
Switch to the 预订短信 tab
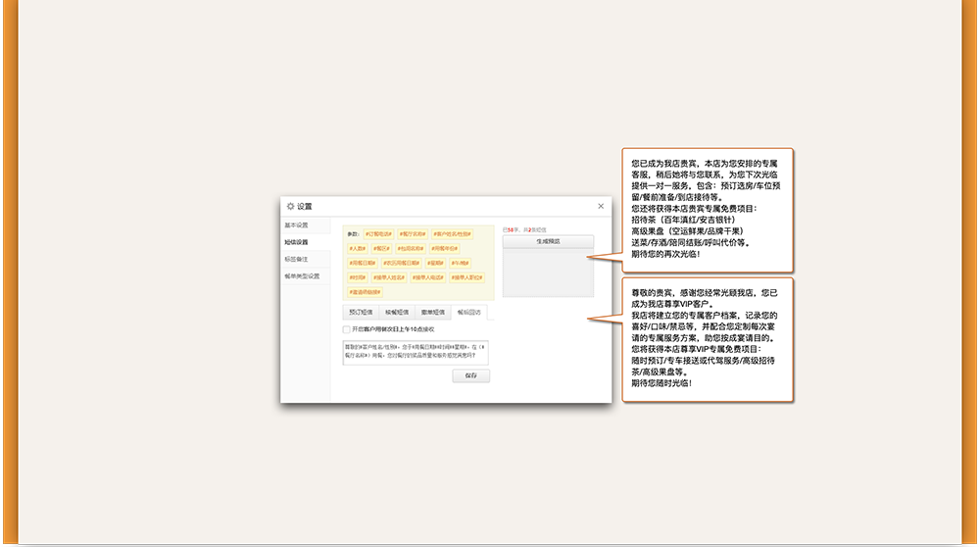click(362, 313)
